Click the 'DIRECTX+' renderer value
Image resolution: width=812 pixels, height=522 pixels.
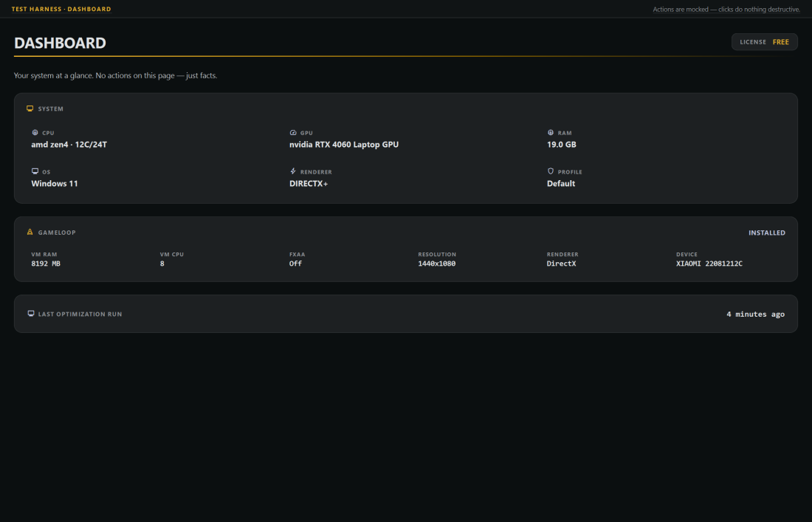(x=309, y=183)
